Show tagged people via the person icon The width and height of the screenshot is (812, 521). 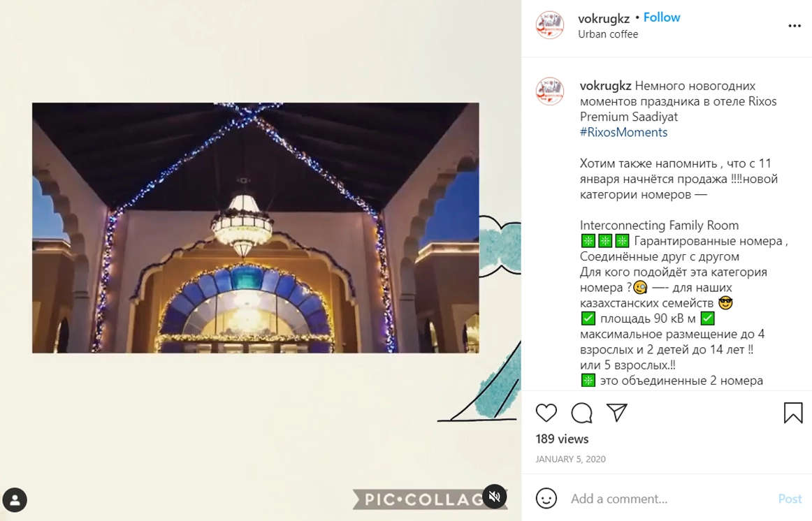[15, 500]
